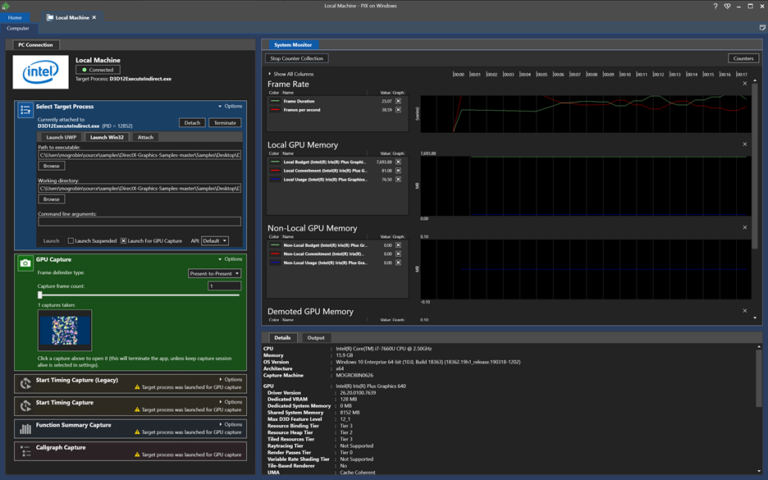Viewport: 768px width, 480px height.
Task: Expand Options for Start Timing Capture (Legacy)
Action: (x=230, y=379)
